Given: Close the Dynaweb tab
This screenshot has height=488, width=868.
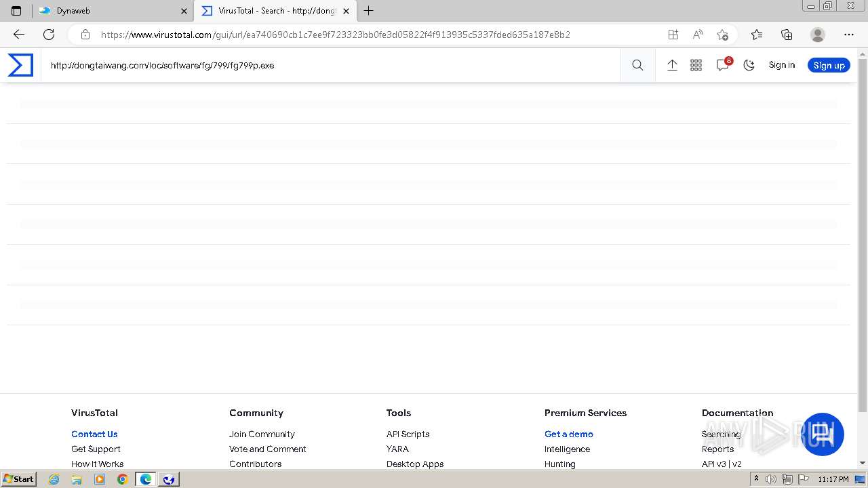Looking at the screenshot, I should [x=184, y=11].
